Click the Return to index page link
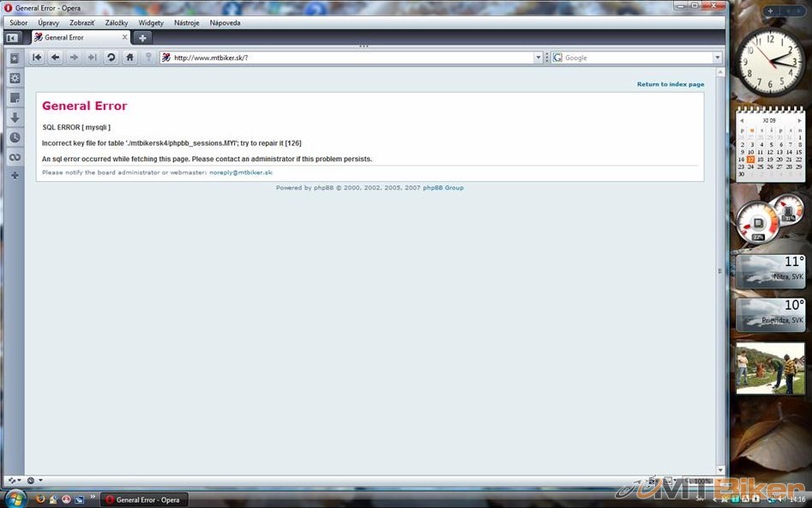The image size is (812, 508). pyautogui.click(x=670, y=84)
